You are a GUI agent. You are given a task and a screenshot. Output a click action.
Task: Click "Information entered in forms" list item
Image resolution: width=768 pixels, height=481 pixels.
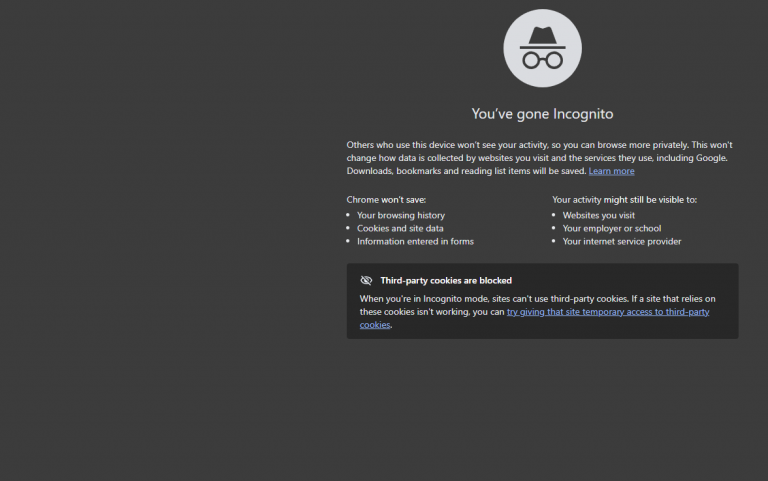(415, 241)
